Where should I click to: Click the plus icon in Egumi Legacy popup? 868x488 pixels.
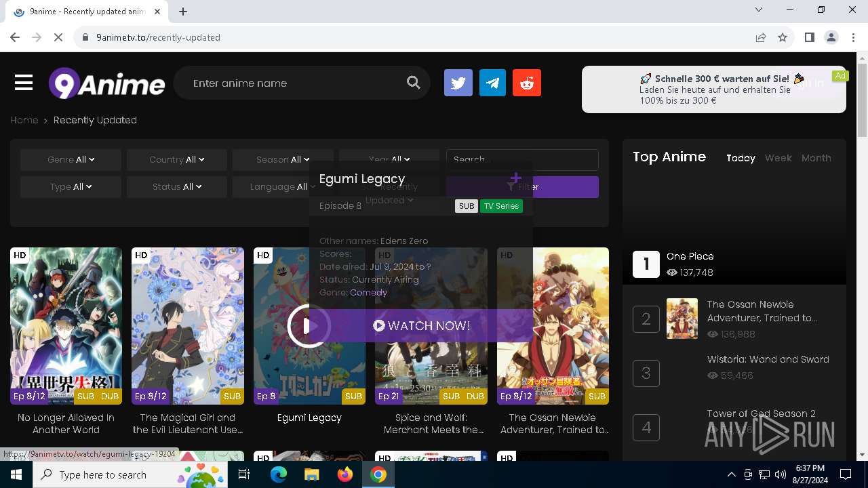coord(515,179)
